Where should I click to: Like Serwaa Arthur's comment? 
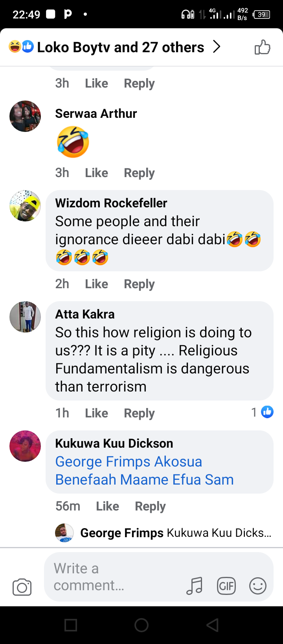(96, 173)
